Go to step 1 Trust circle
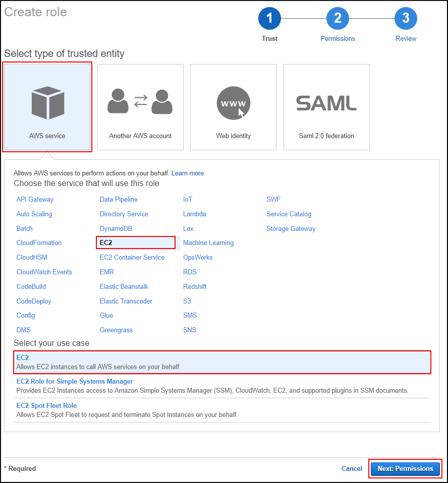The image size is (448, 483). [269, 19]
